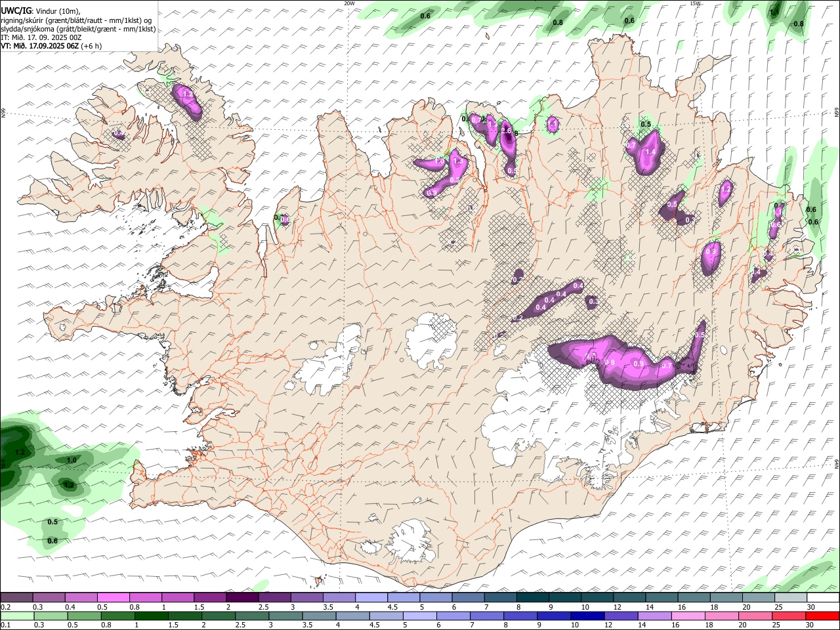840x630 pixels.
Task: Select the pure red 30+ swatch ending the lower legend row
Action: coord(822,616)
